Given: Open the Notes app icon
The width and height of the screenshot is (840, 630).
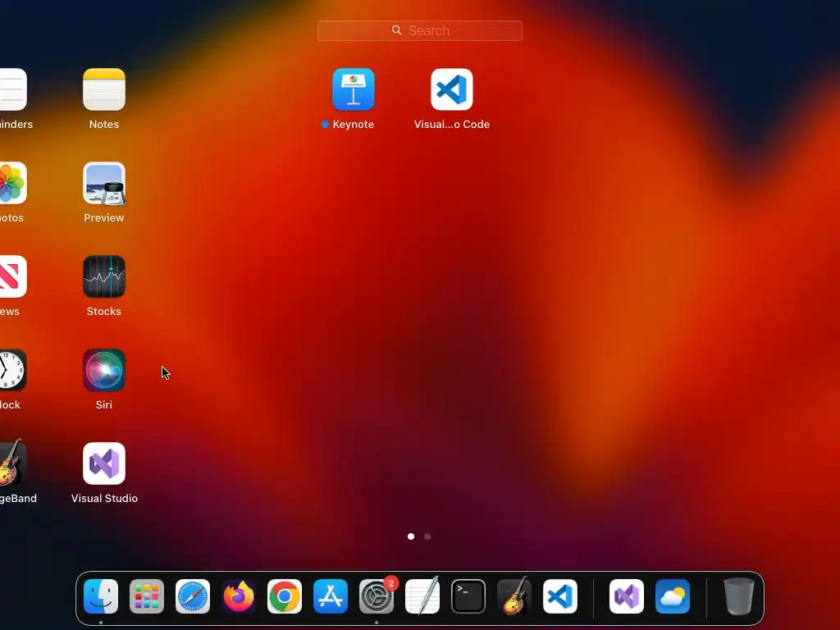Looking at the screenshot, I should click(104, 89).
